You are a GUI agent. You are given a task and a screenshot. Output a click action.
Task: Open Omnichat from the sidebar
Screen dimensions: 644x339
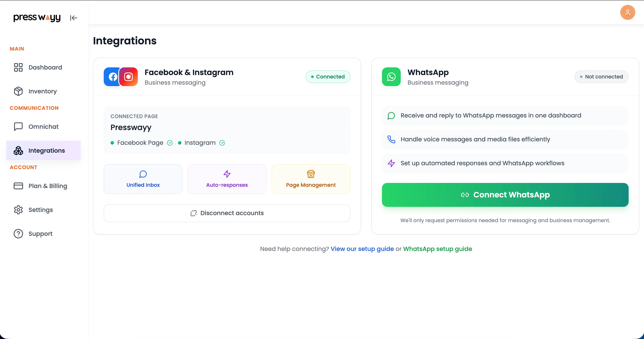(x=44, y=127)
